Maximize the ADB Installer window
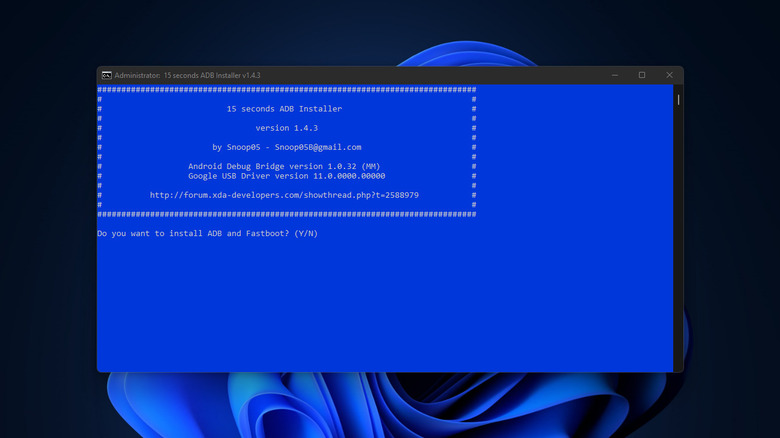The image size is (780, 438). point(642,75)
